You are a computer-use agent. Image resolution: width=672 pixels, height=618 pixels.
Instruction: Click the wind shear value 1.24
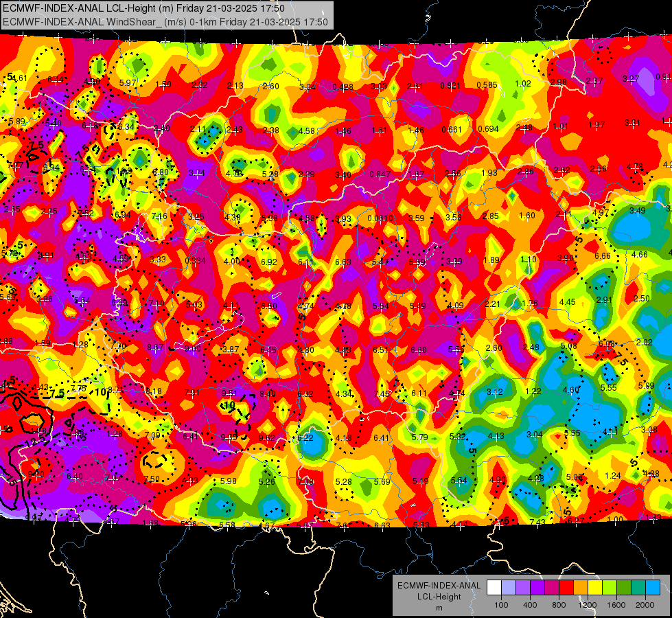pyautogui.click(x=613, y=476)
